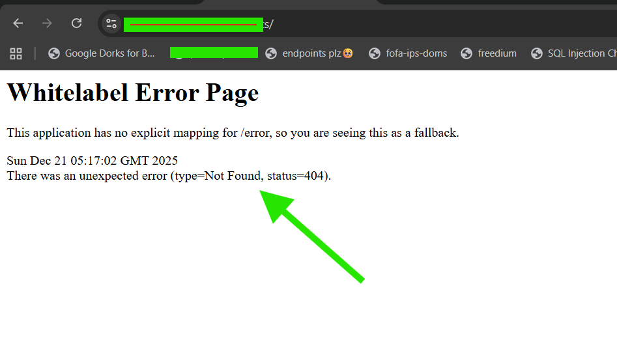Viewport: 617px width, 364px height.
Task: Click the timestamp Sun Dec 21 05:17:02 GMT 2025
Action: (x=92, y=160)
